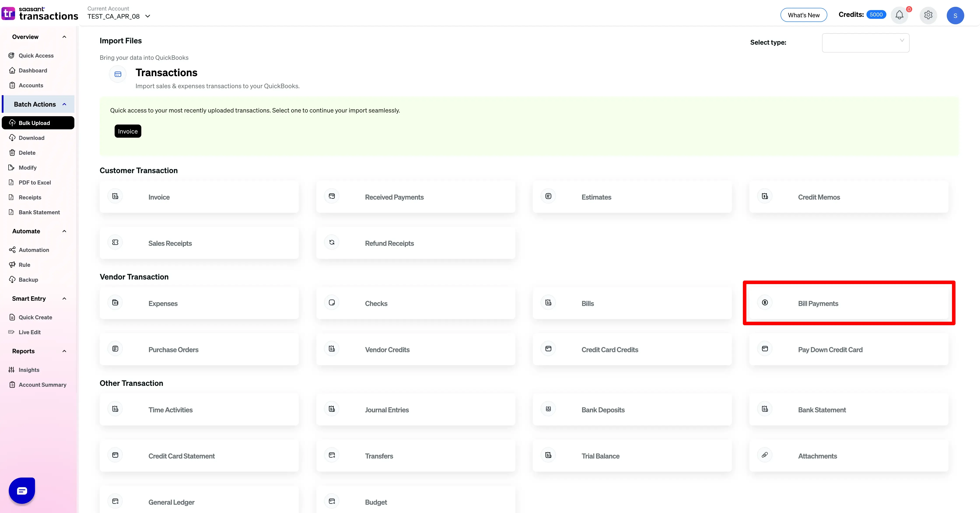
Task: Click the Journal Entries card icon
Action: pyautogui.click(x=332, y=409)
